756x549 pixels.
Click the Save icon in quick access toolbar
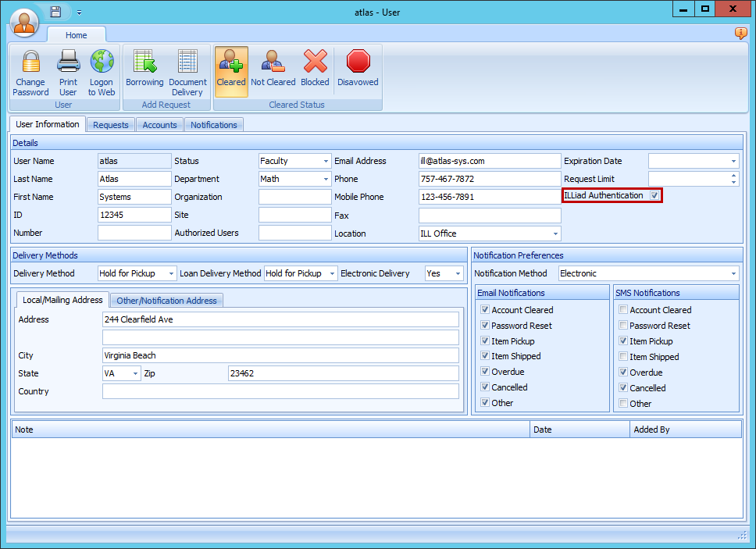(54, 11)
